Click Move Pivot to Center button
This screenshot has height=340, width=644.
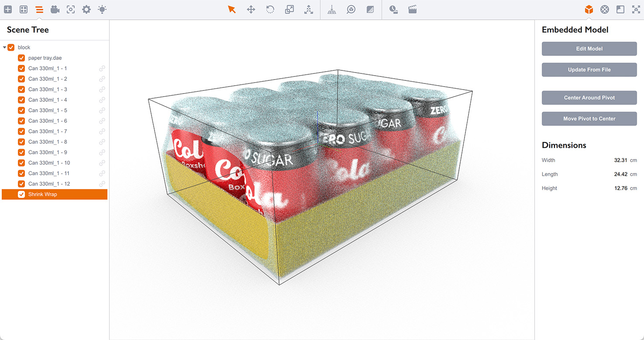[589, 118]
